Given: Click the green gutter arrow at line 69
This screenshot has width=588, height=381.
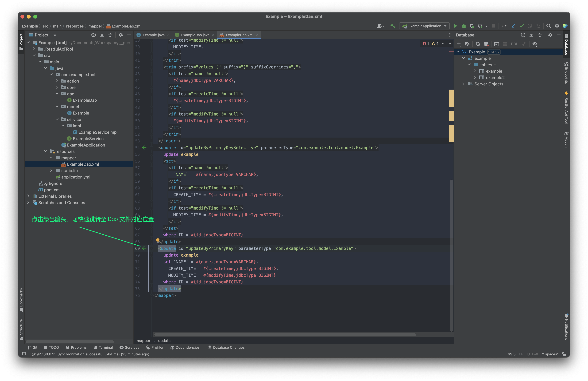Looking at the screenshot, I should [x=145, y=248].
